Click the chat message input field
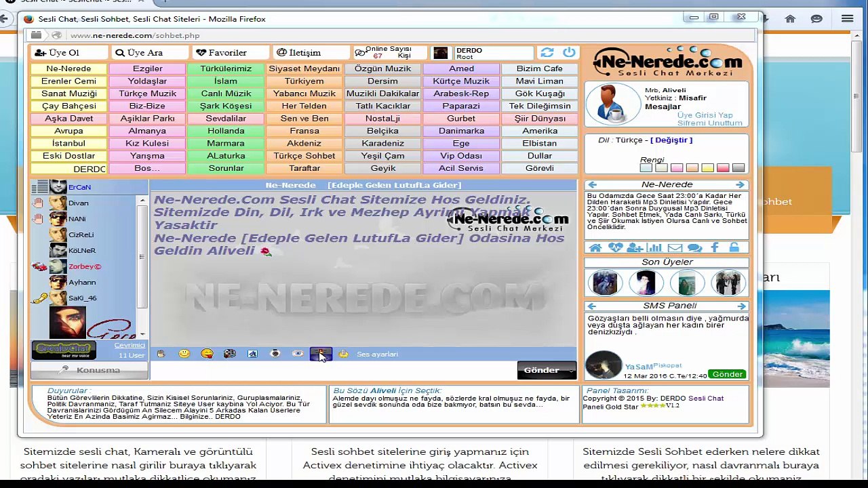 (x=334, y=371)
